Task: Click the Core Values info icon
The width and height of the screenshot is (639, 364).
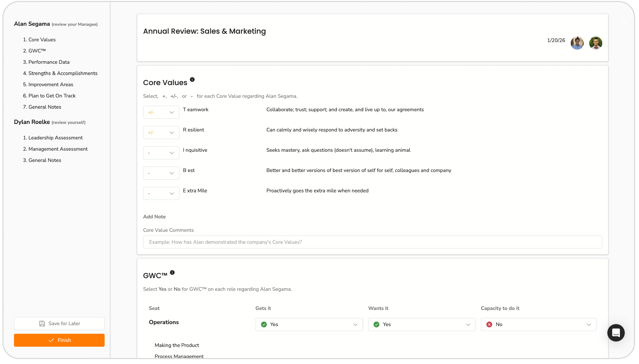Action: pos(192,80)
